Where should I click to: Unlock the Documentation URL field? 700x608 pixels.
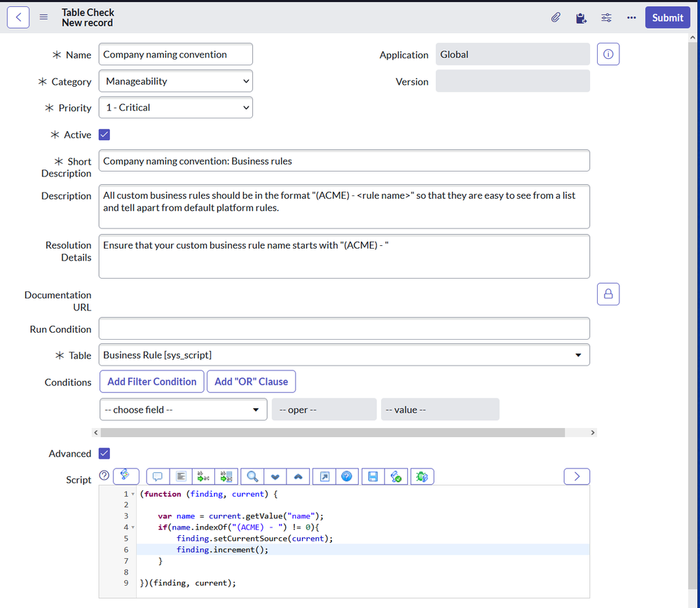click(x=608, y=294)
